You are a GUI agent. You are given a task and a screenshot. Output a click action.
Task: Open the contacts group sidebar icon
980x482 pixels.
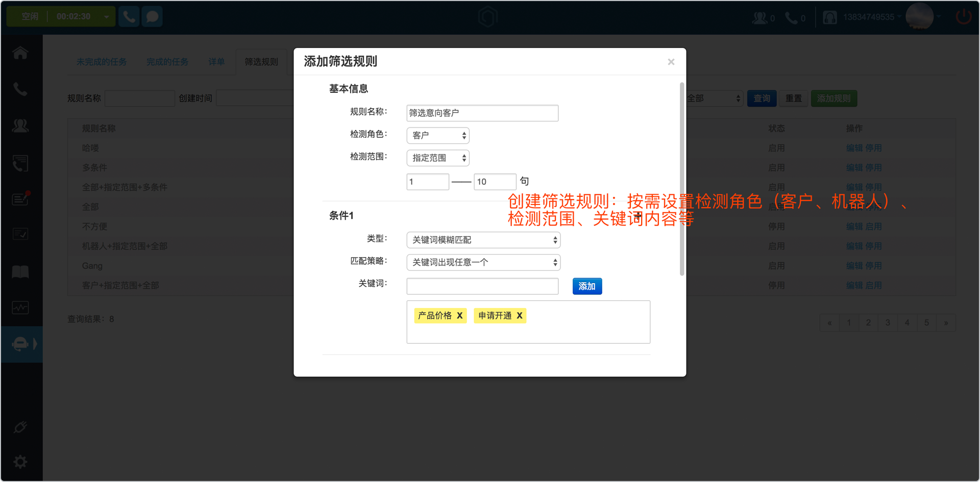[20, 125]
